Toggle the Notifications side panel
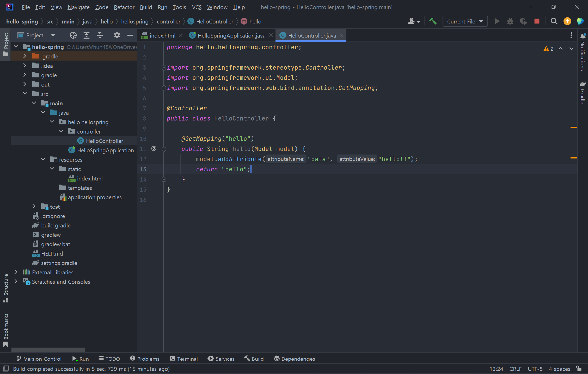 [x=583, y=52]
